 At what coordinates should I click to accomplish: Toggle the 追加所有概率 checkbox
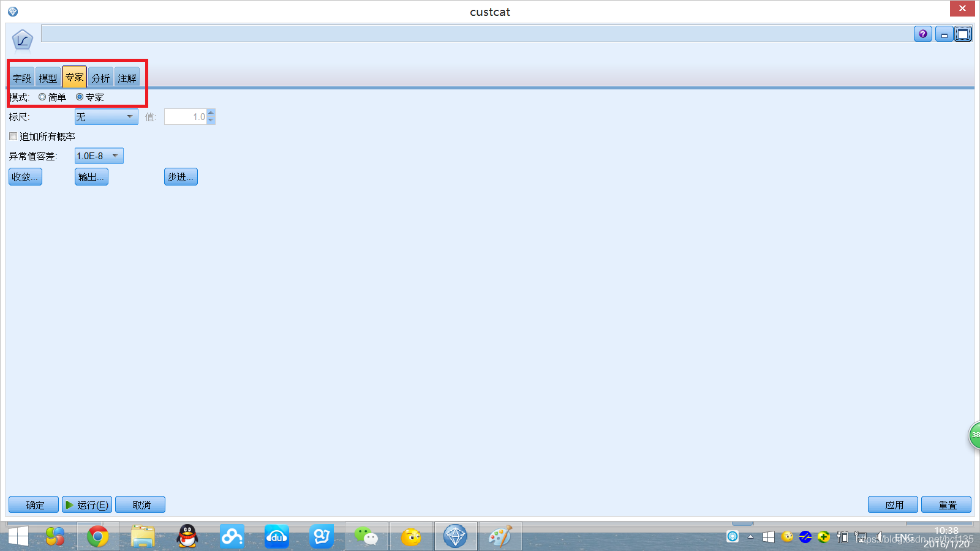pyautogui.click(x=13, y=137)
